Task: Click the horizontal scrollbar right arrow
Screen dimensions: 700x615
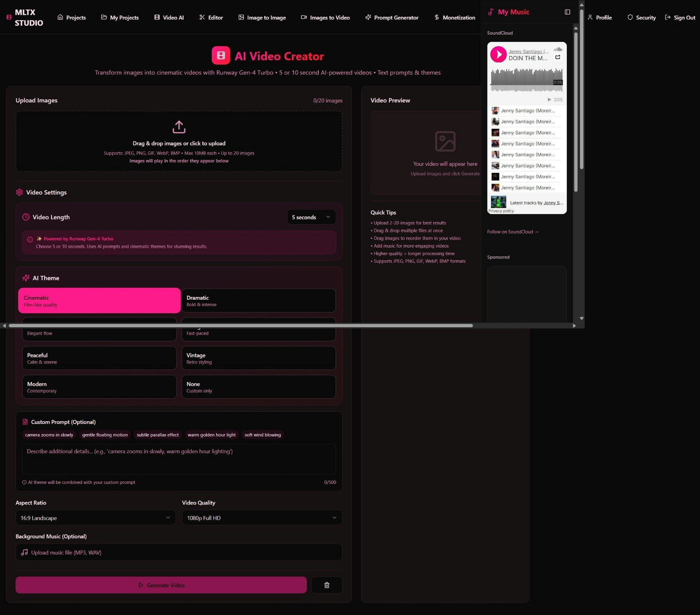Action: 574,326
